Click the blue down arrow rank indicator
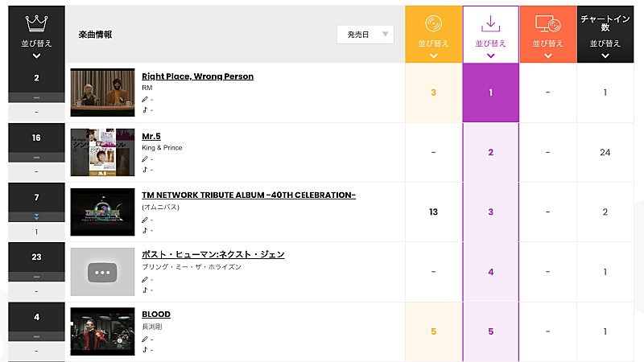 tap(36, 217)
